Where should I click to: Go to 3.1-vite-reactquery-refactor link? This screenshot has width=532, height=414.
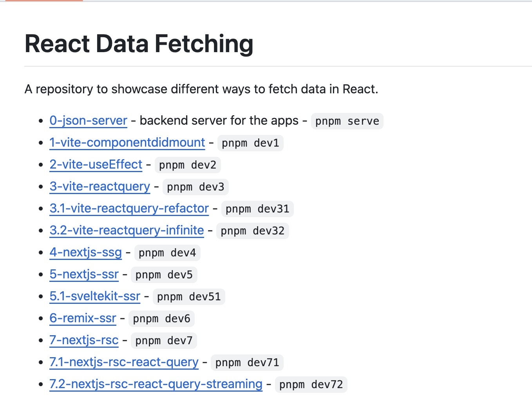(x=129, y=209)
